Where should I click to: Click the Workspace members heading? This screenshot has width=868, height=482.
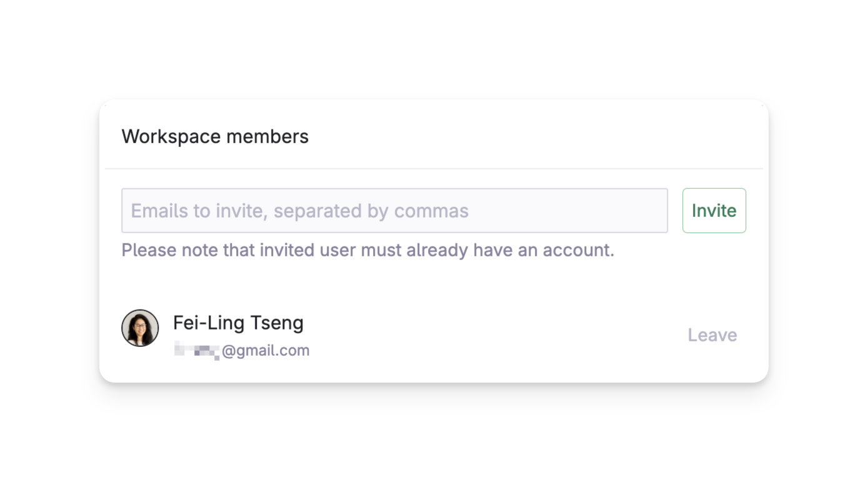(215, 137)
